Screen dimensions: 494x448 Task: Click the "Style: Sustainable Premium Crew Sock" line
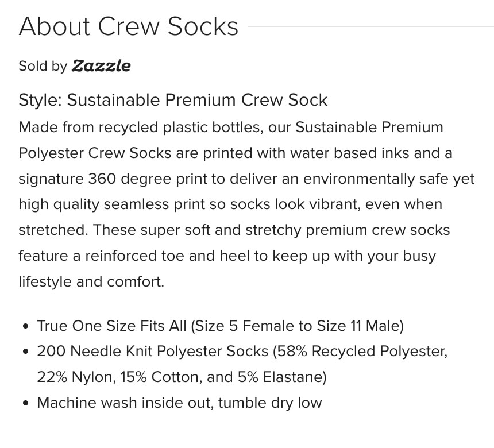172,100
